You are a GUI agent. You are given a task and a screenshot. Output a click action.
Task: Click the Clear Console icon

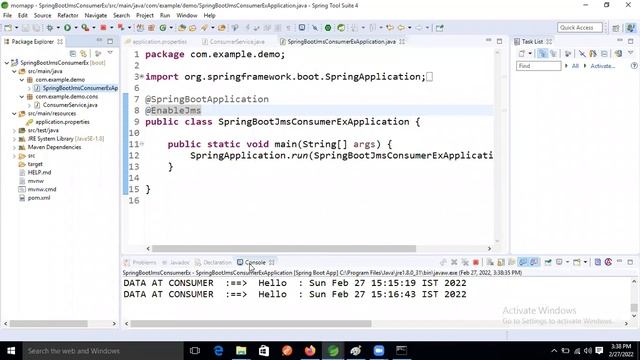(x=490, y=262)
